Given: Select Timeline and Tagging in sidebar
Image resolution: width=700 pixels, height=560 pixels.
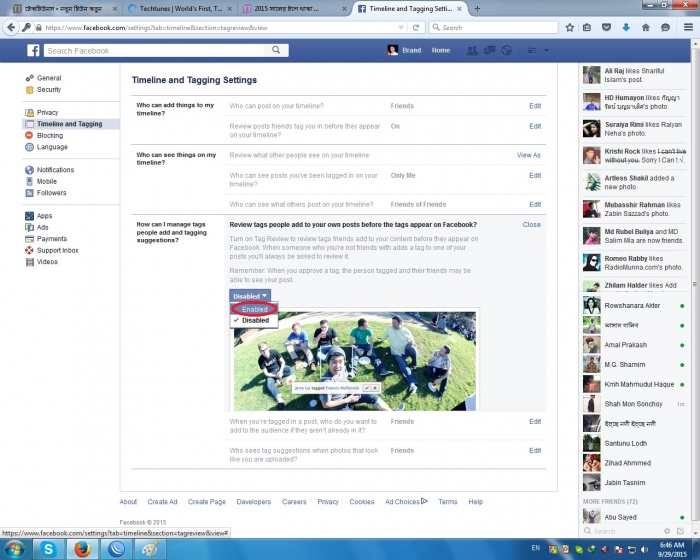Looking at the screenshot, I should pos(70,124).
